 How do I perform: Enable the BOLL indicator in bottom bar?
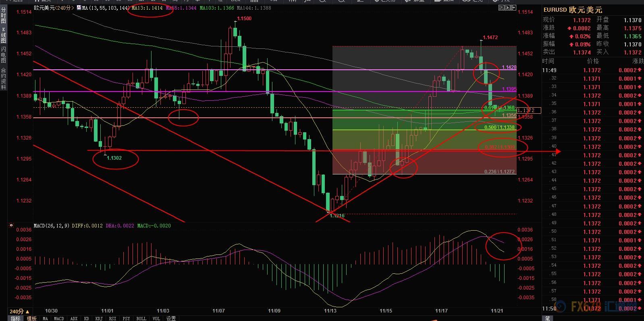tap(141, 318)
